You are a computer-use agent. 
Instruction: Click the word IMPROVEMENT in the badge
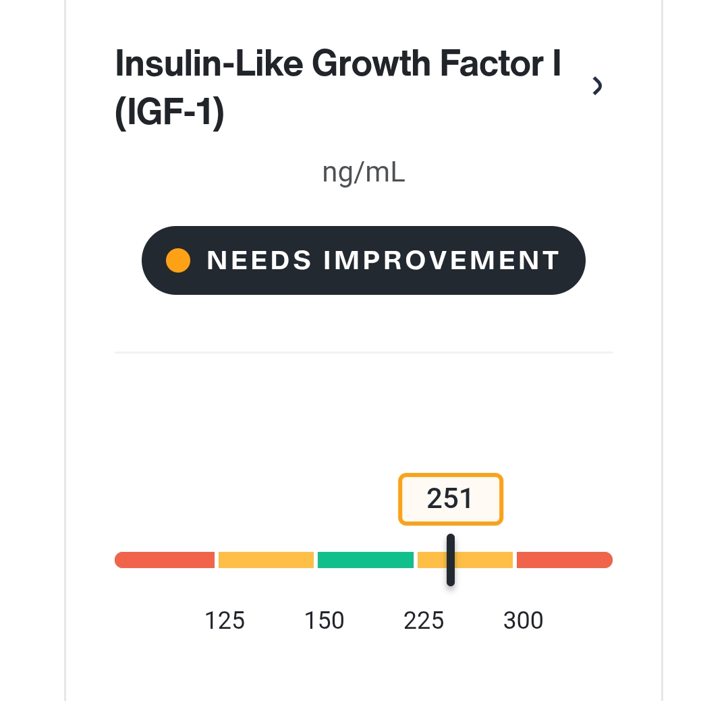click(441, 260)
